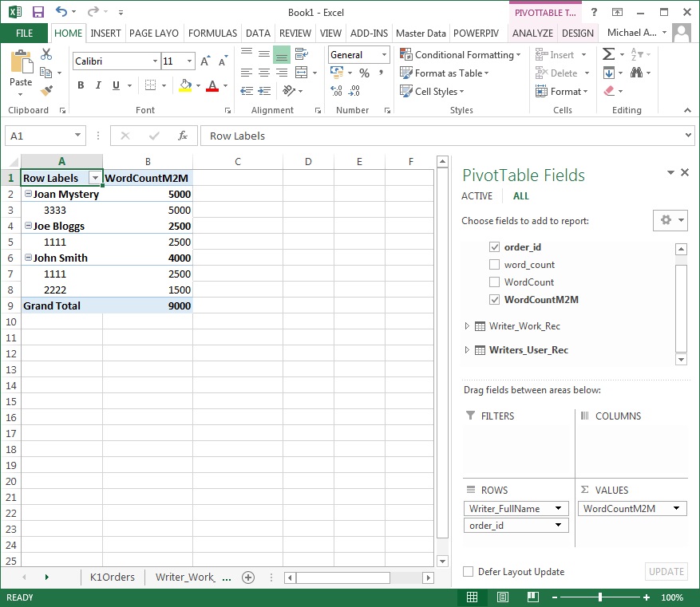Open the number format General dropdown
This screenshot has width=700, height=607.
pos(385,54)
